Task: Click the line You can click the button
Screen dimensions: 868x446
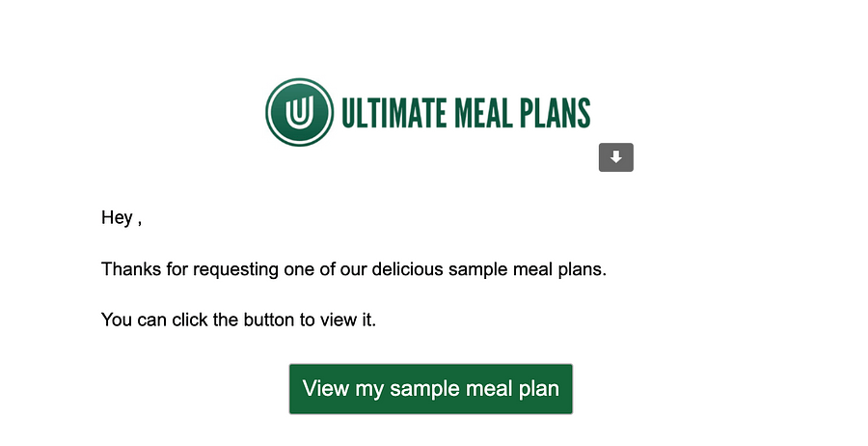Action: [x=238, y=320]
